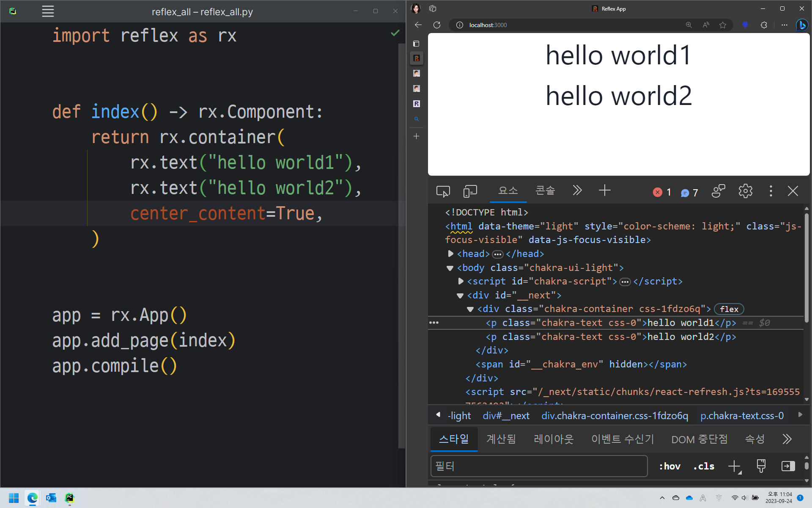This screenshot has width=812, height=508.
Task: Switch to the 콘솔 console tab
Action: (x=545, y=190)
